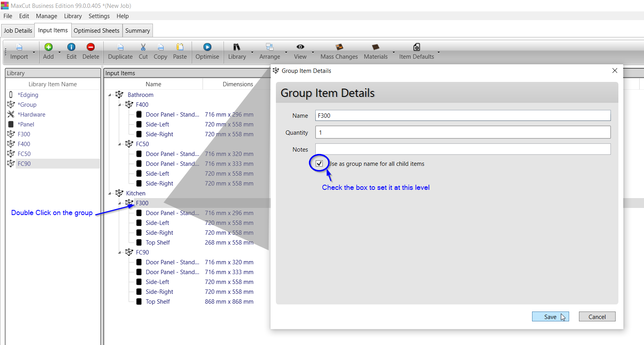Screen dimensions: 644x345
Task: Click the F300 group icon in Library panel
Action: point(11,134)
